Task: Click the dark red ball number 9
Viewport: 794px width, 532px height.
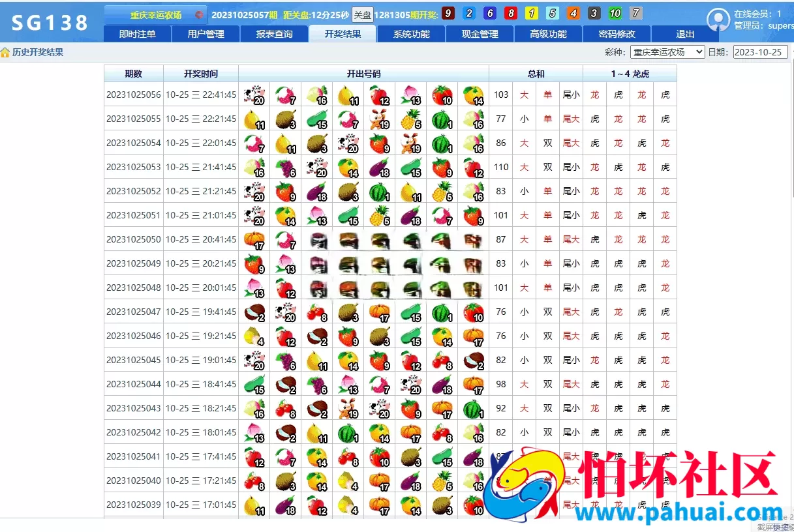Action: click(x=448, y=14)
